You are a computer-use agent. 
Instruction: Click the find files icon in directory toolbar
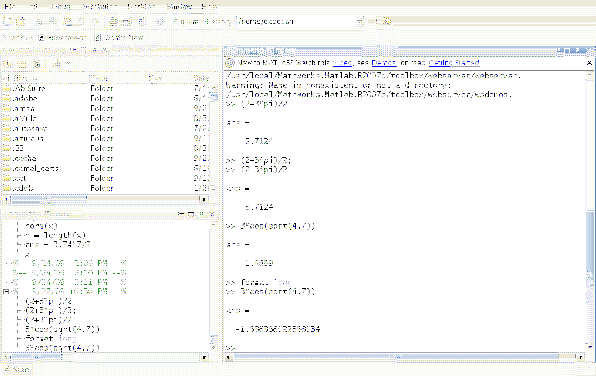37,64
